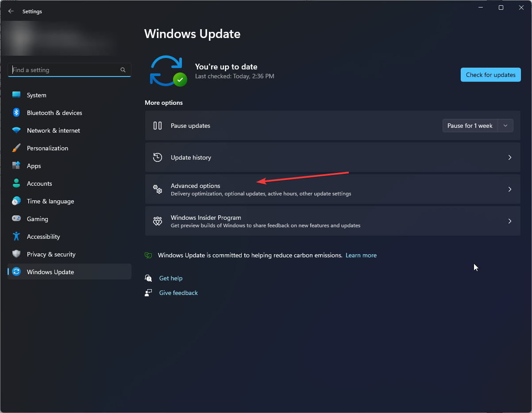The height and width of the screenshot is (413, 532).
Task: Expand the Windows Insider Program row
Action: [509, 221]
